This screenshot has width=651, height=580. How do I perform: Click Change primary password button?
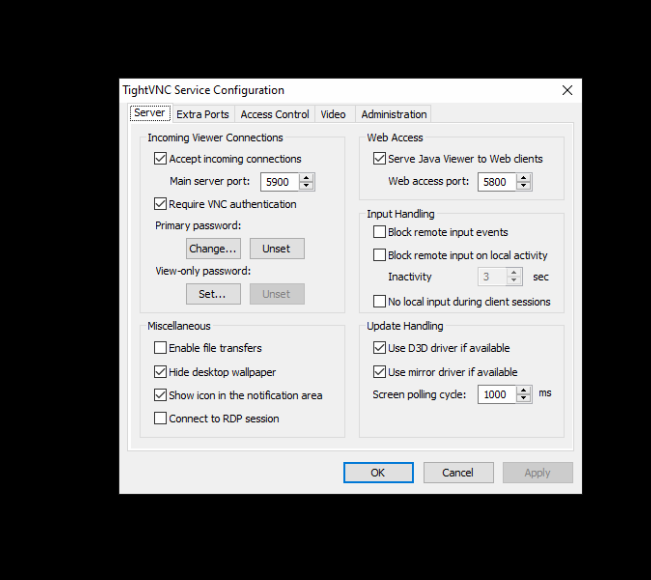tap(213, 249)
